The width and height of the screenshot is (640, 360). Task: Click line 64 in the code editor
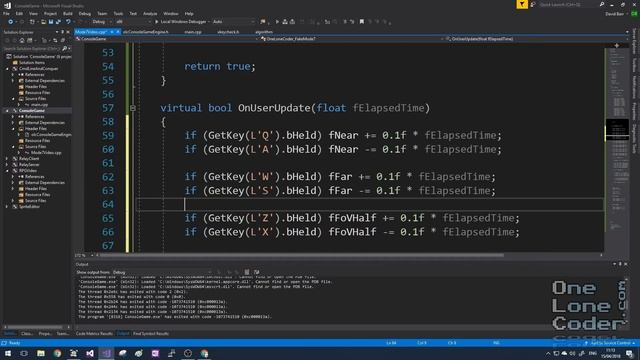click(369, 204)
